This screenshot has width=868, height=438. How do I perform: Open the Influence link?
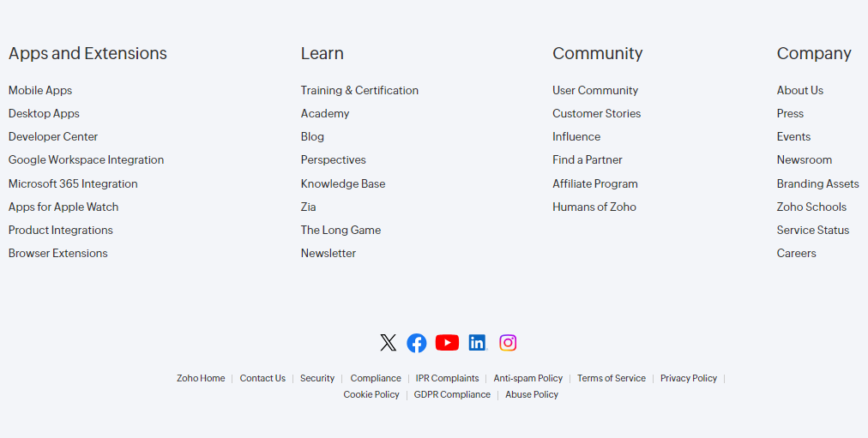point(576,136)
